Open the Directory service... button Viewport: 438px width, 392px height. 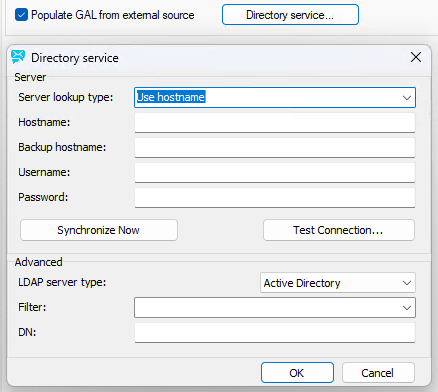coord(290,15)
